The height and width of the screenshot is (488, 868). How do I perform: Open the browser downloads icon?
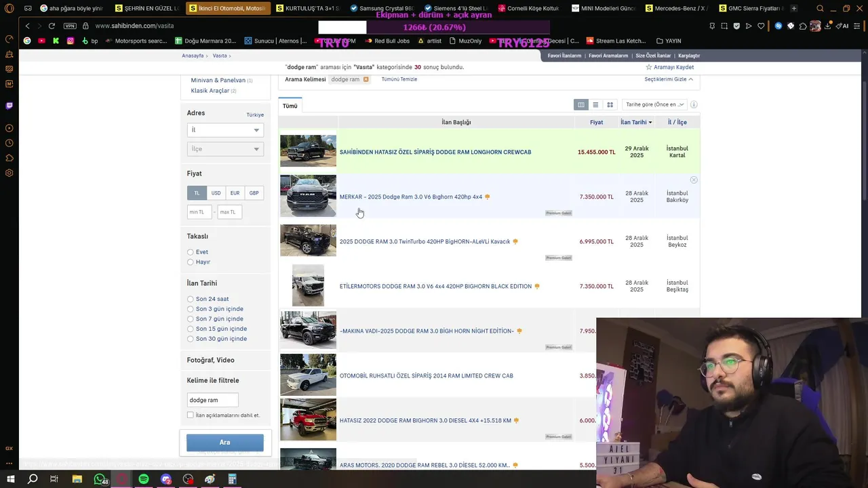point(828,26)
